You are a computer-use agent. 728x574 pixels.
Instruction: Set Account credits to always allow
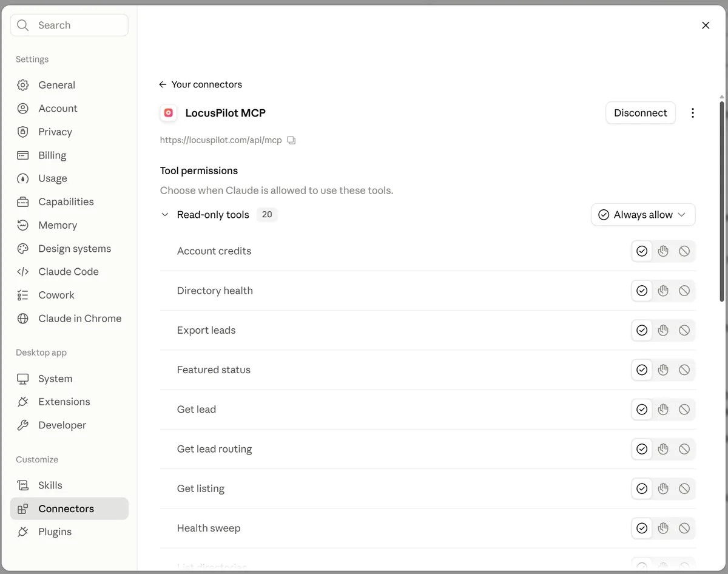642,251
